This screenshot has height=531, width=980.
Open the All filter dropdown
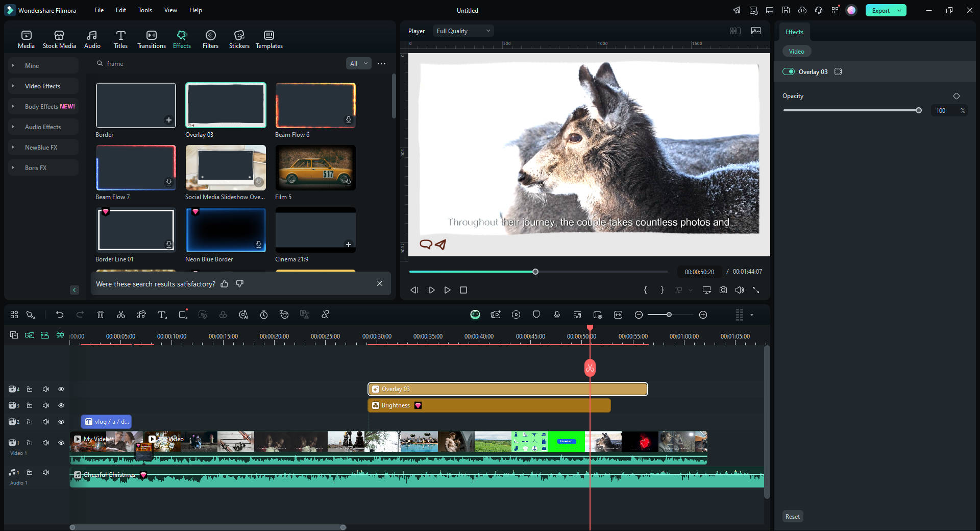click(358, 64)
